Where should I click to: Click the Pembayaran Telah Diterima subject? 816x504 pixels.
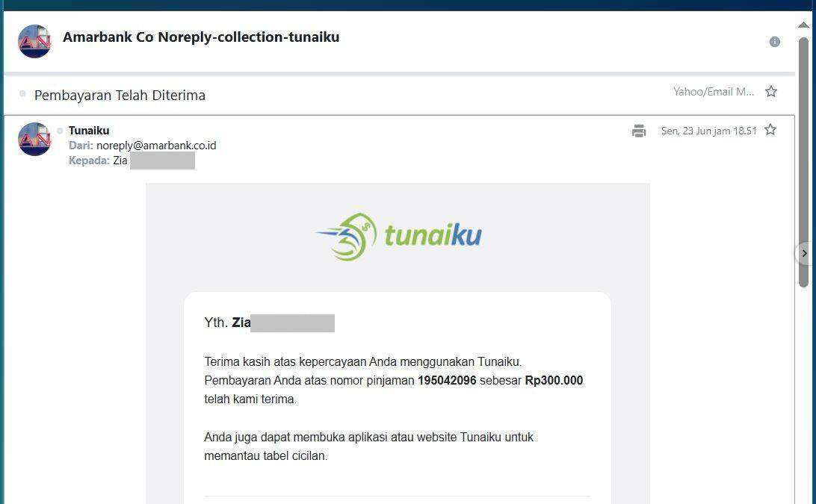coord(120,95)
